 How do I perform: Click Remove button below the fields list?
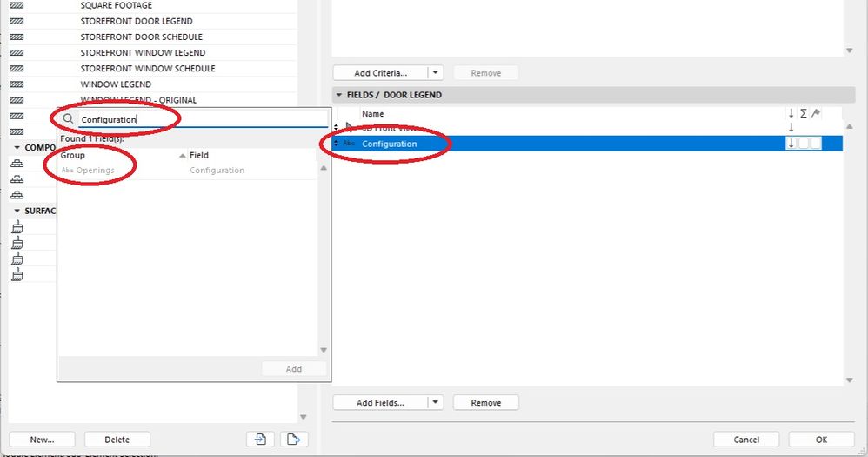[x=485, y=402]
